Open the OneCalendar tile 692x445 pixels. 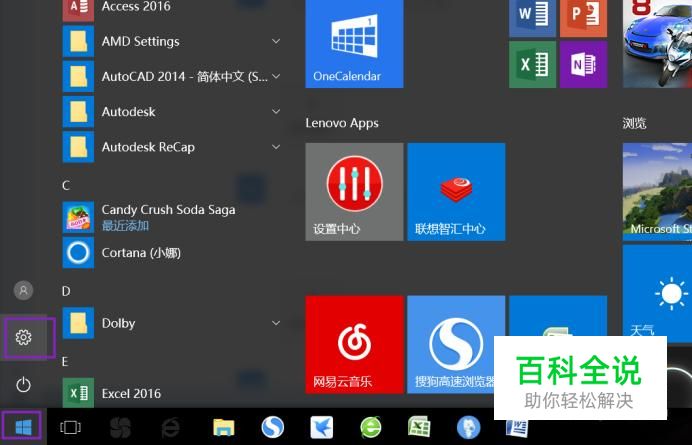point(354,43)
